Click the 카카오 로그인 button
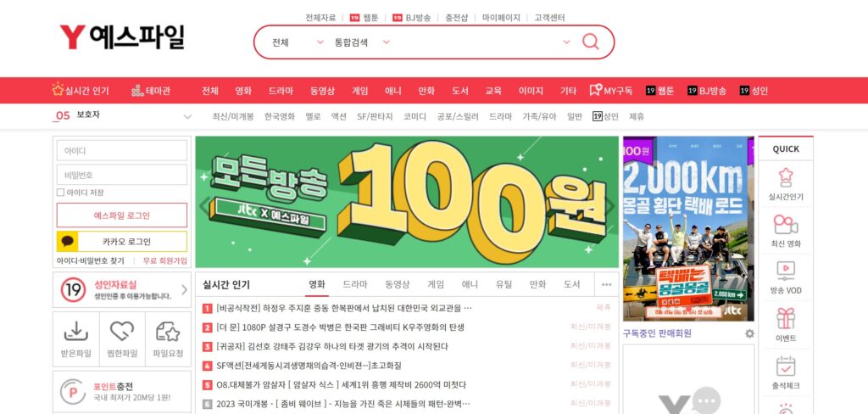The image size is (868, 414). (122, 242)
